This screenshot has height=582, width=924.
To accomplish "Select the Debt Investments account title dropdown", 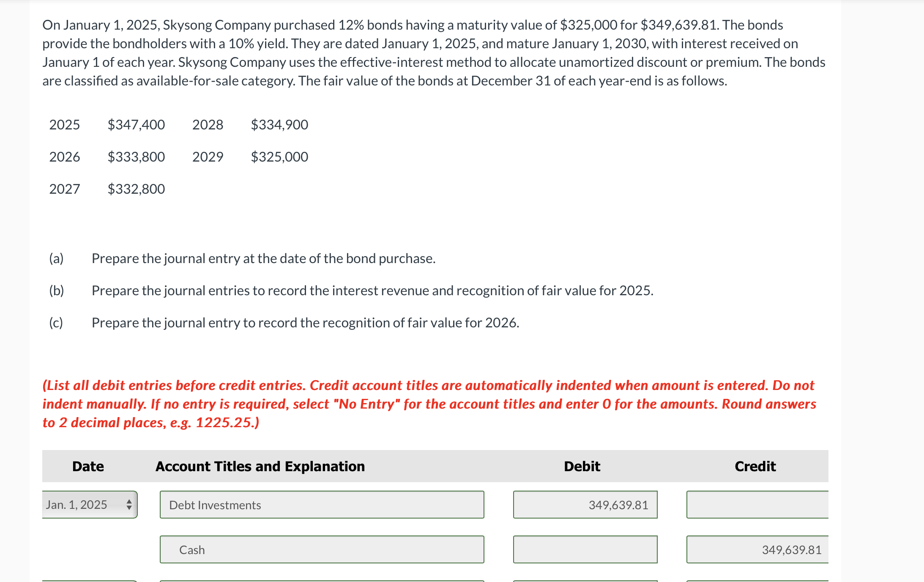I will 322,504.
